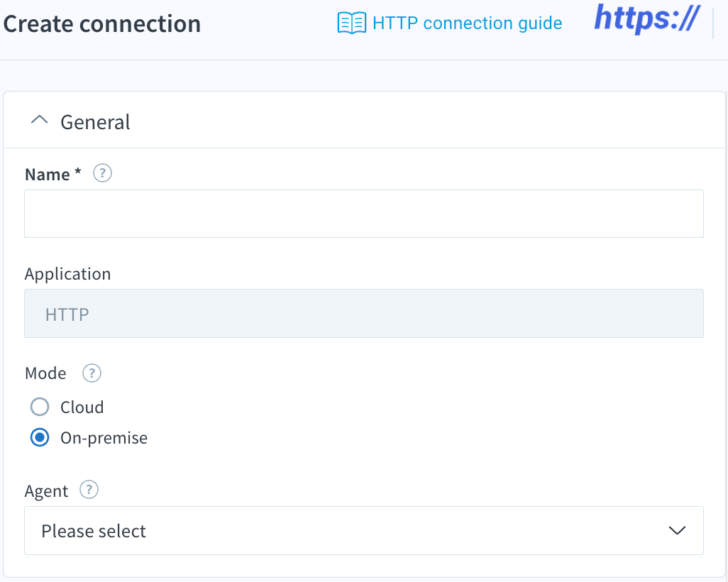Click the open book guide icon
The image size is (728, 582).
(351, 23)
